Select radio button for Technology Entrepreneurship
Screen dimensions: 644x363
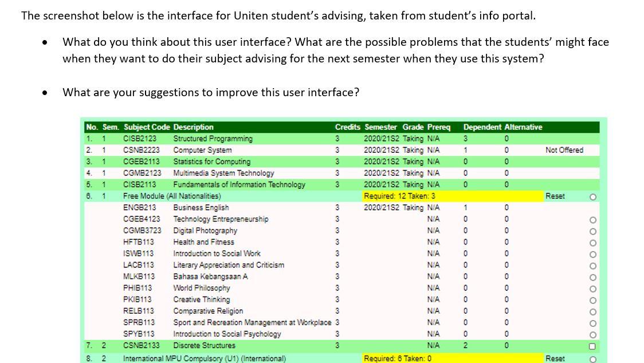click(592, 220)
